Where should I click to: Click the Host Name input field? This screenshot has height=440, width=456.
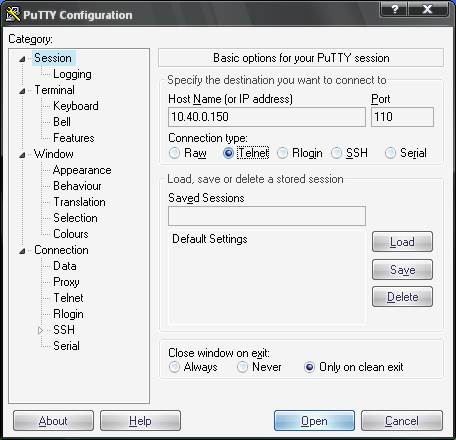point(267,117)
